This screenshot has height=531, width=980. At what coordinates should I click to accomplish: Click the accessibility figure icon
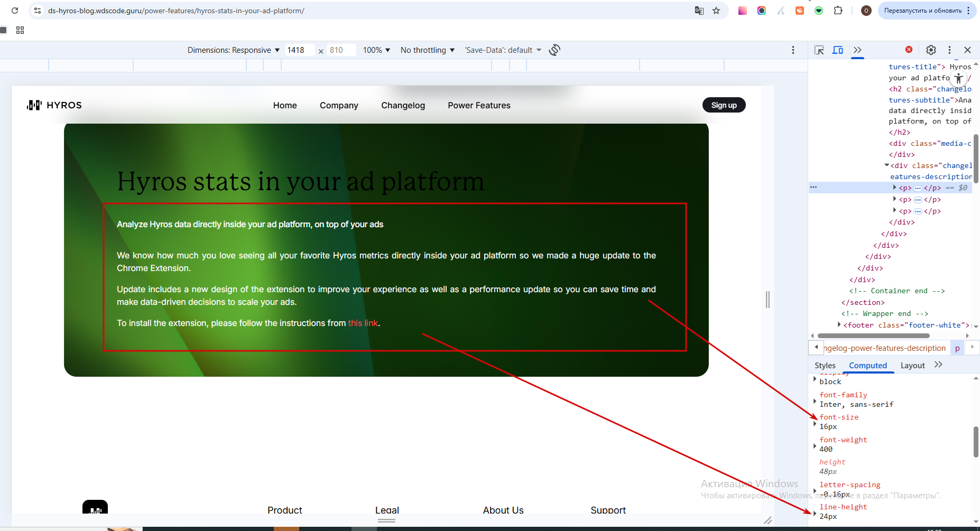(x=959, y=79)
